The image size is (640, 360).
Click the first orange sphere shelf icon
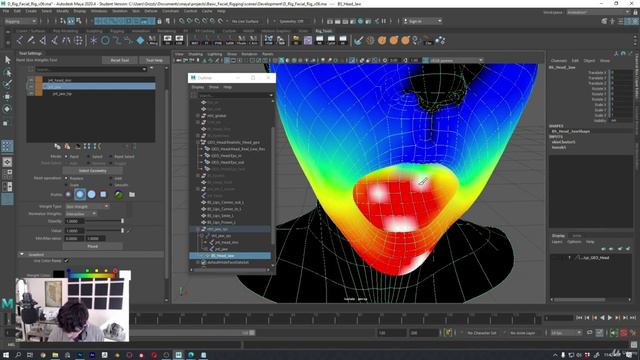click(382, 40)
